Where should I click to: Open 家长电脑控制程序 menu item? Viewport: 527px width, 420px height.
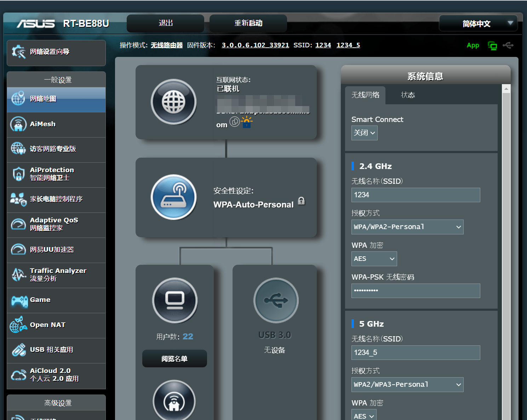coord(56,200)
